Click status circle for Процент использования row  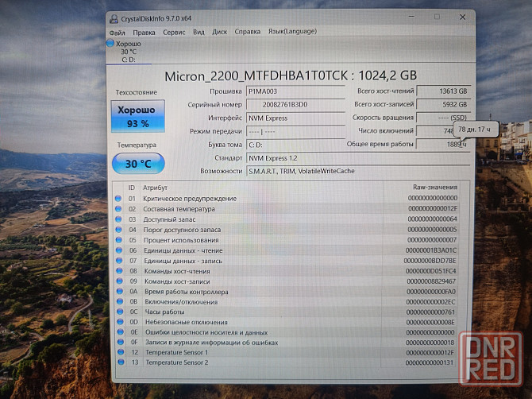coord(118,240)
